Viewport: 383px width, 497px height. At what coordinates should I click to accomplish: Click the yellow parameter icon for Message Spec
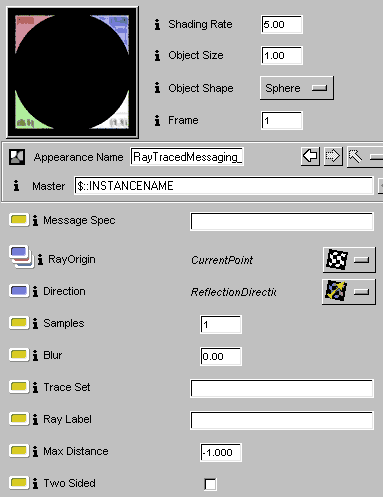19,220
